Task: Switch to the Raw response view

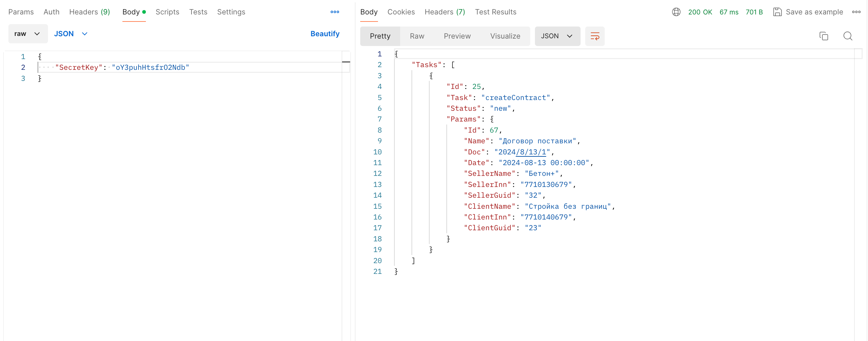Action: tap(417, 36)
